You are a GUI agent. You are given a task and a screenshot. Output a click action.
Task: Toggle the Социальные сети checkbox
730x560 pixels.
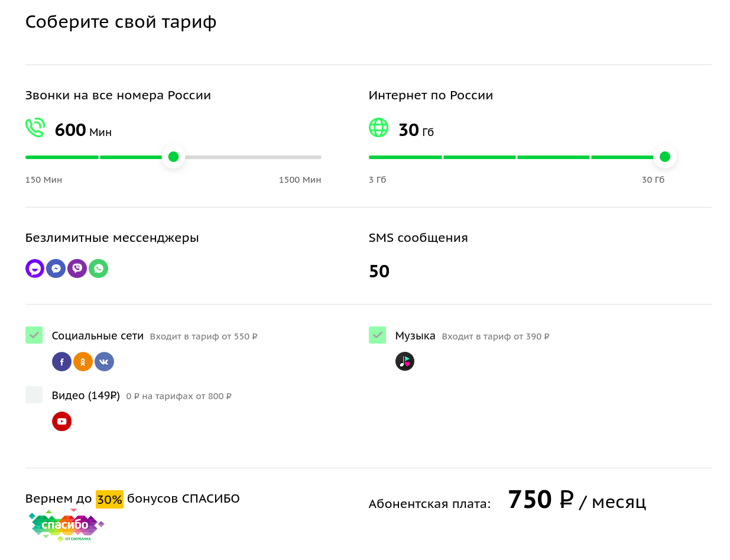pyautogui.click(x=34, y=335)
